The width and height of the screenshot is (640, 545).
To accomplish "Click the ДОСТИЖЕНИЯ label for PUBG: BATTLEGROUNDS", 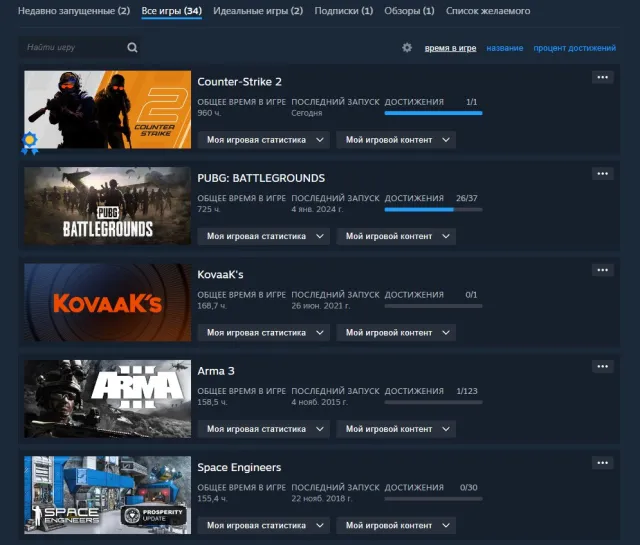I will [x=414, y=198].
